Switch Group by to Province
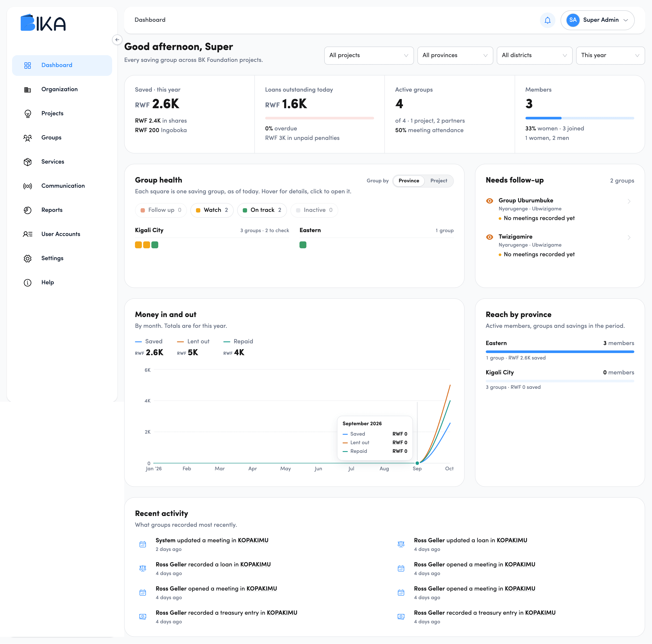 click(409, 181)
